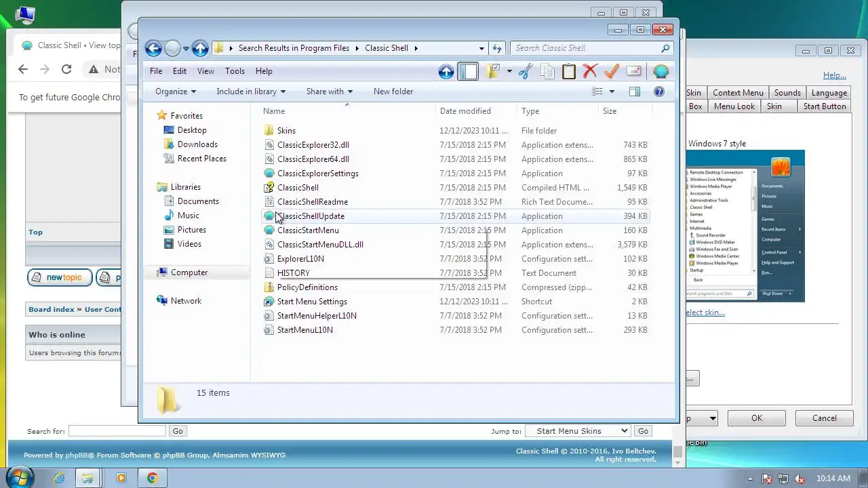Click Chrome back arrow in browser window
This screenshot has width=868, height=488.
[x=23, y=69]
